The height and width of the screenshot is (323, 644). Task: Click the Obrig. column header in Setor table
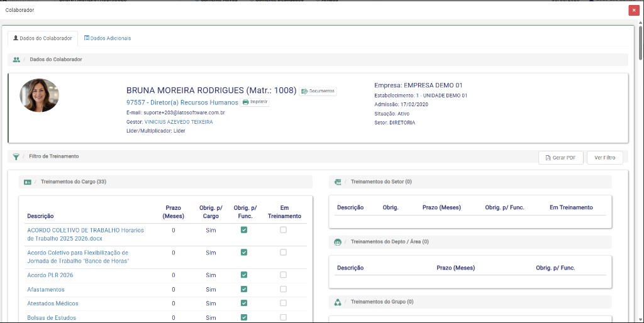pyautogui.click(x=391, y=207)
